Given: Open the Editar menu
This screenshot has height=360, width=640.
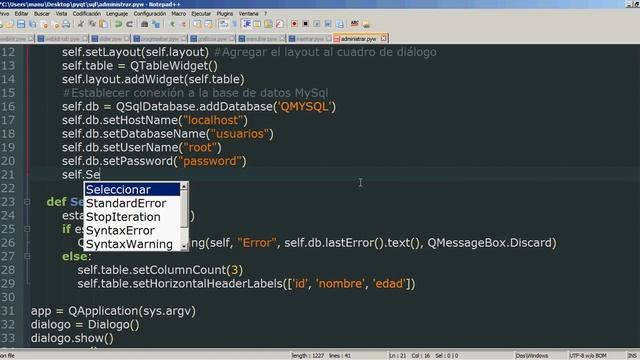Looking at the screenshot, I should (21, 13).
